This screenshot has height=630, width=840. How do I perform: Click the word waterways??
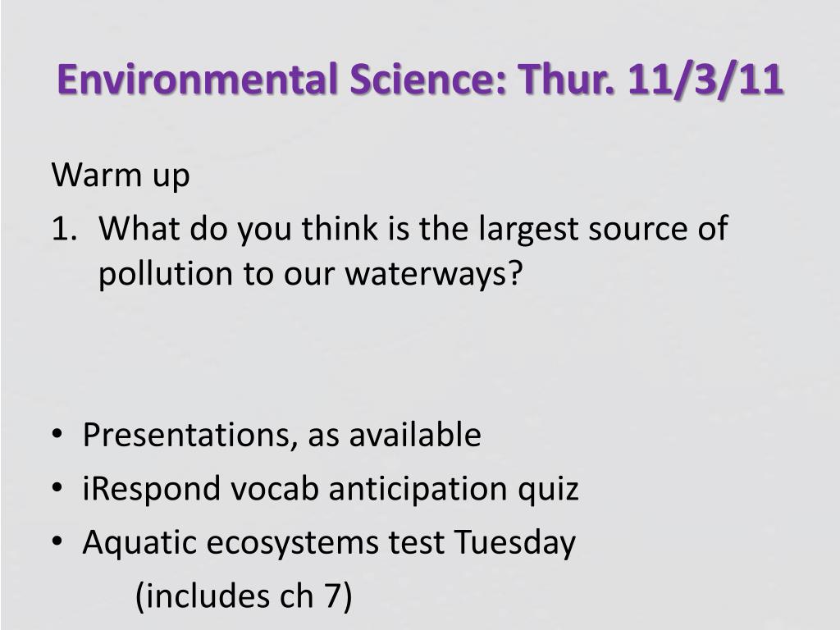coord(433,274)
